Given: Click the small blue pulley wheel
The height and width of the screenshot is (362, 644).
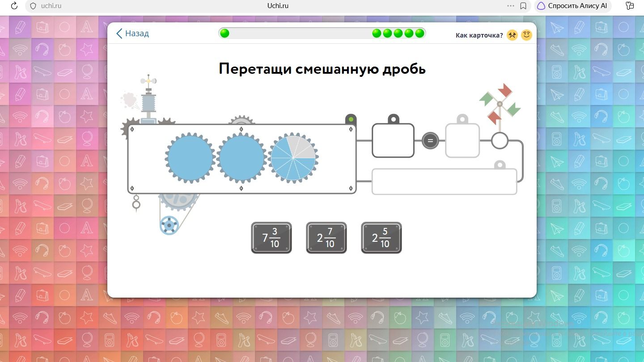Looking at the screenshot, I should point(169,225).
